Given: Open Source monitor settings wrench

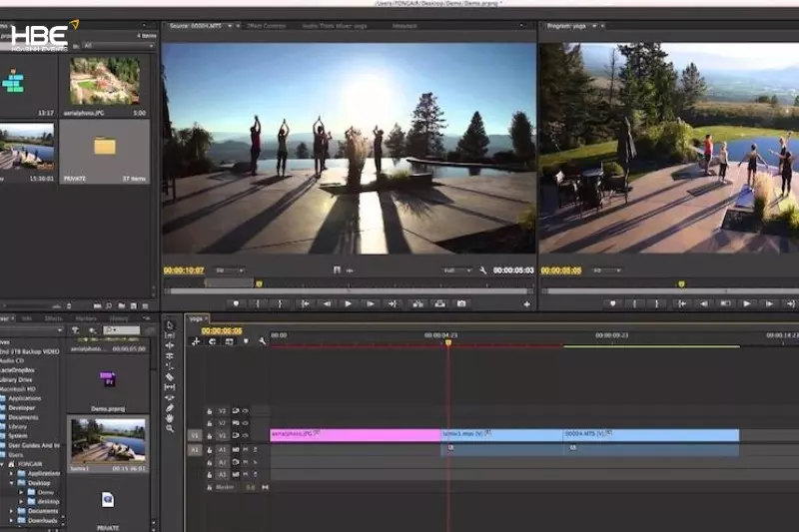Looking at the screenshot, I should coord(483,270).
